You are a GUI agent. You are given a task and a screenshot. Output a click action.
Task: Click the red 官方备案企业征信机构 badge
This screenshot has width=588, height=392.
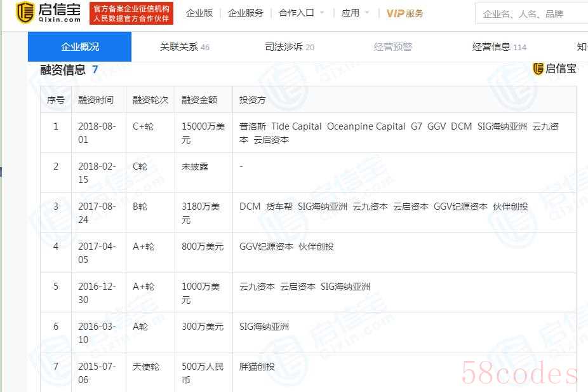coord(131,13)
